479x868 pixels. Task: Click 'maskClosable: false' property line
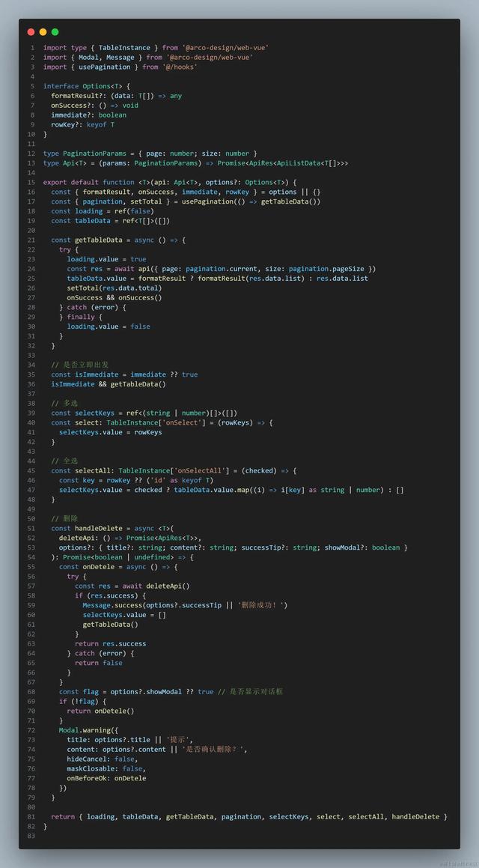coord(107,768)
